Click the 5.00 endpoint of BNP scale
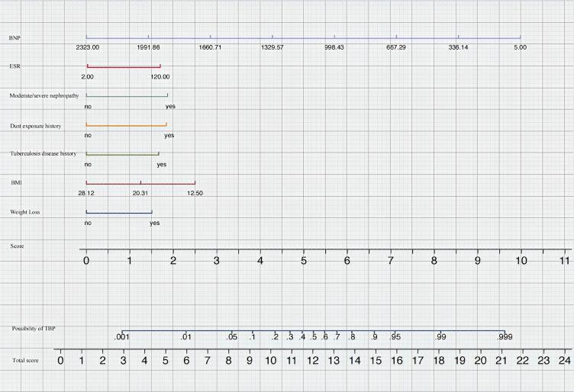 (x=520, y=47)
